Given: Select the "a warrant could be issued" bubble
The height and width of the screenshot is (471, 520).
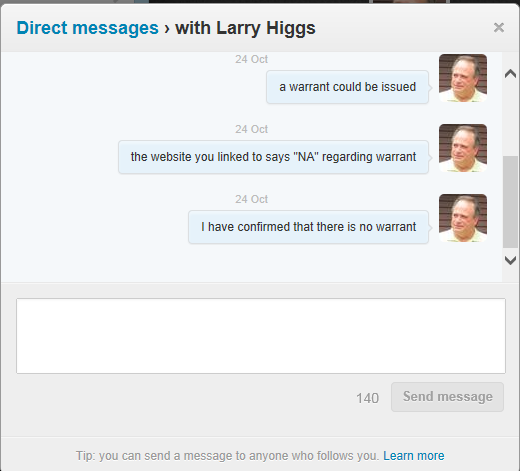Looking at the screenshot, I should click(347, 87).
